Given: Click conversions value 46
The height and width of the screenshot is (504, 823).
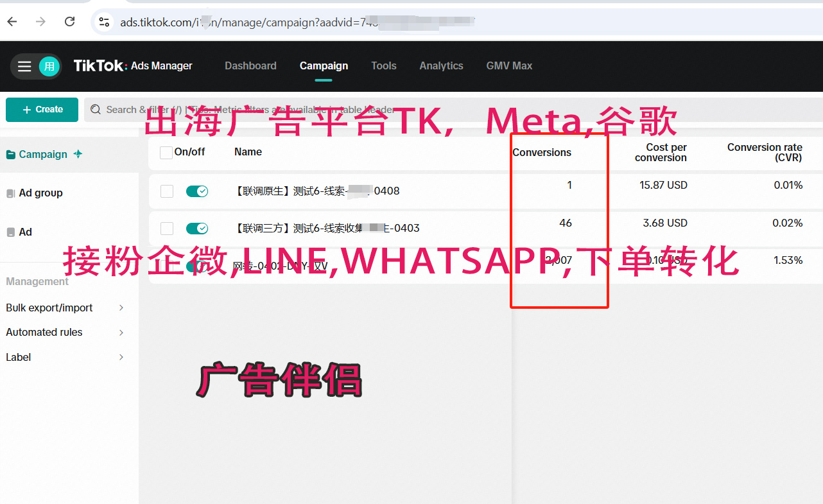Looking at the screenshot, I should (x=566, y=223).
